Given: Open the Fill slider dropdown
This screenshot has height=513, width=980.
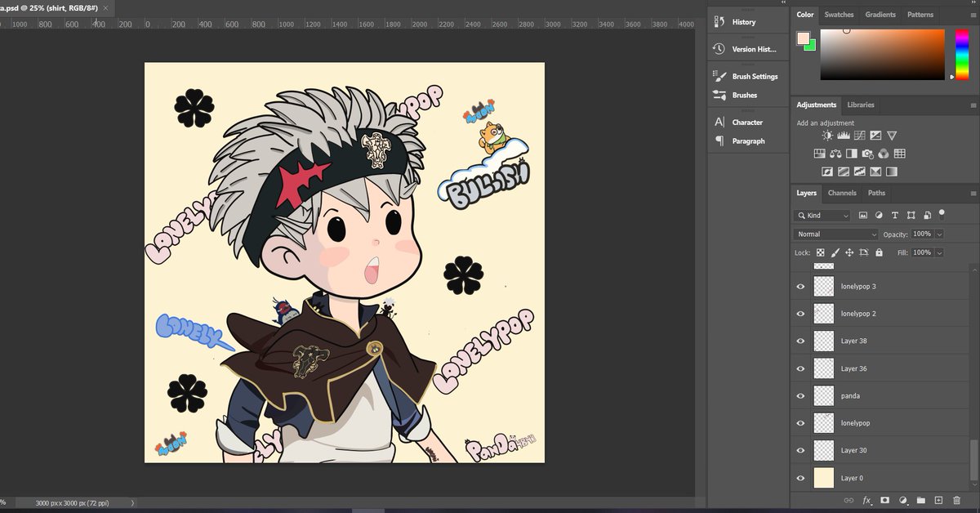Looking at the screenshot, I should coord(939,252).
